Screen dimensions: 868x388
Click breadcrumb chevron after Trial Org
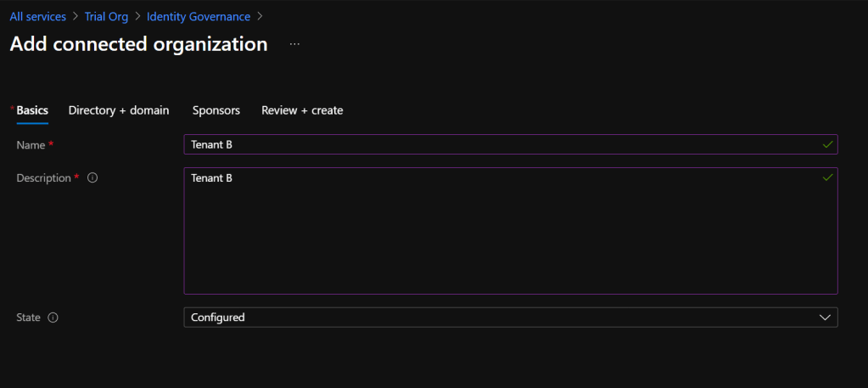click(x=137, y=17)
